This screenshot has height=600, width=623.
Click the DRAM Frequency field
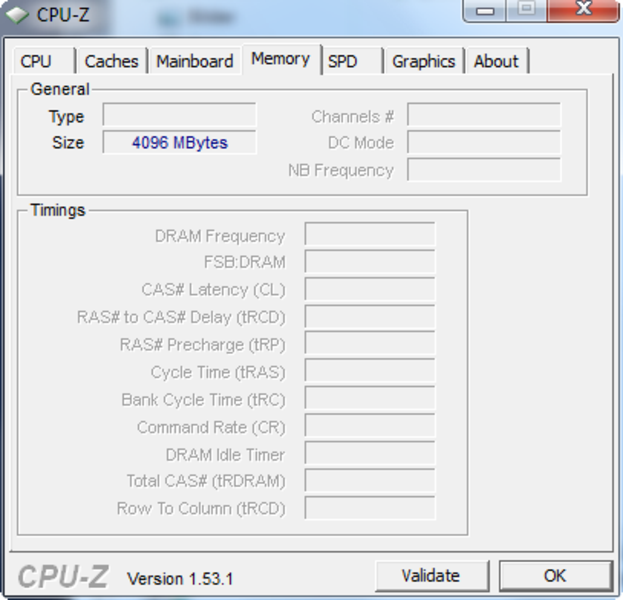coord(370,234)
